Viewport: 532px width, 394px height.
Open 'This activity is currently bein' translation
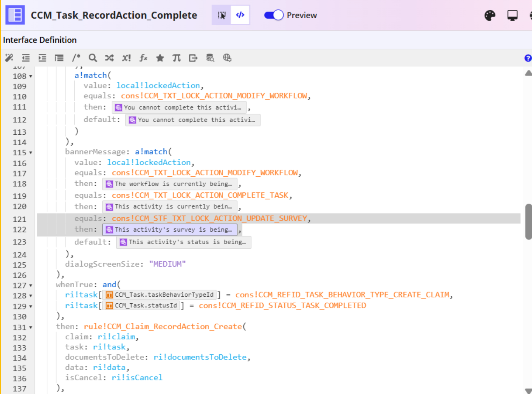click(x=170, y=207)
